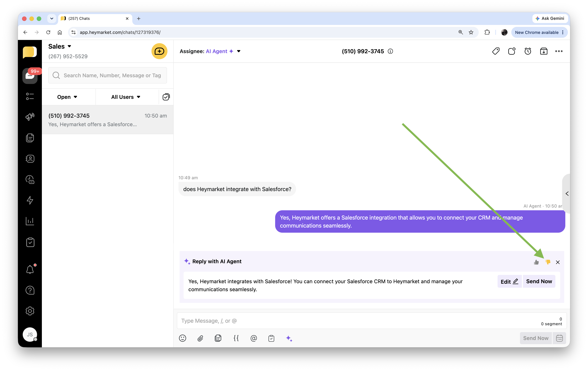Open the Open status filter dropdown
The width and height of the screenshot is (588, 371).
point(67,97)
